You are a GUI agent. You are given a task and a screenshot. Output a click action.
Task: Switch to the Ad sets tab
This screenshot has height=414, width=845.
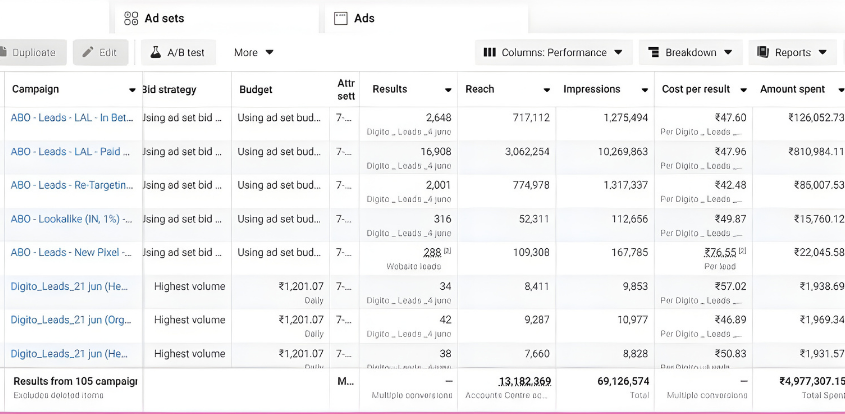point(163,18)
